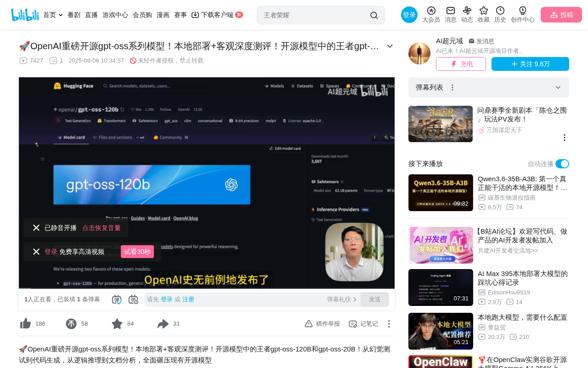This screenshot has width=588, height=368.
Task: Open 创作中心 creator center icon
Action: [523, 15]
